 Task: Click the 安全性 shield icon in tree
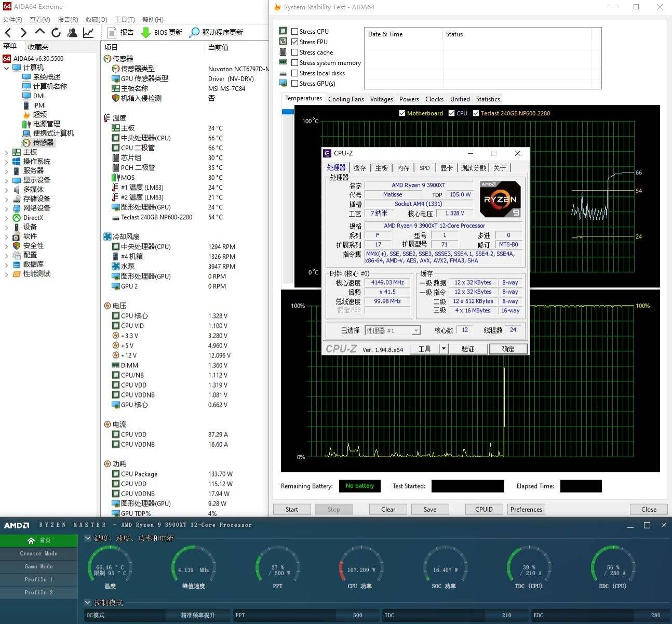(17, 245)
